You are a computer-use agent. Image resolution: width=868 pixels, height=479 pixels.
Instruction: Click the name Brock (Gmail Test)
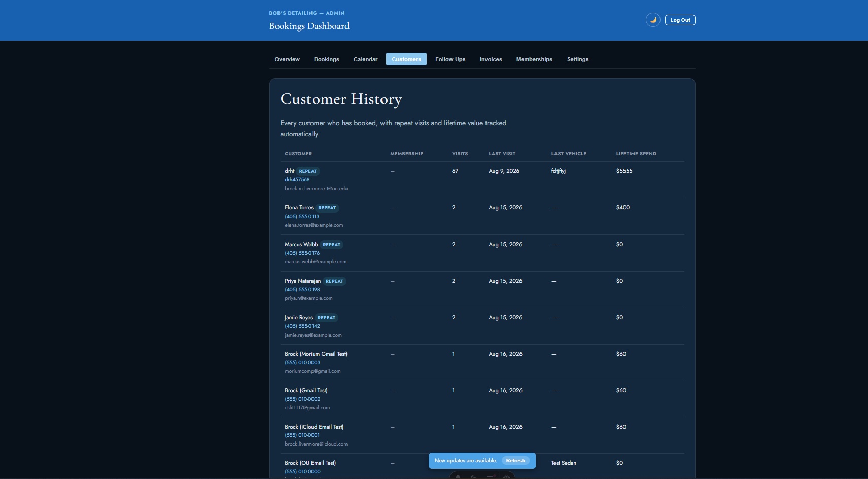pos(306,390)
